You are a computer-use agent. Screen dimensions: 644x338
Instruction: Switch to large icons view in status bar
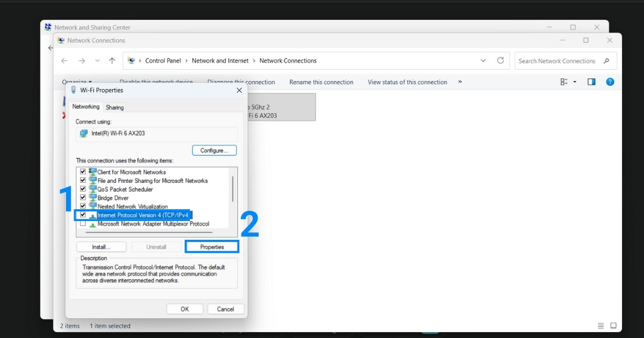[613, 326]
